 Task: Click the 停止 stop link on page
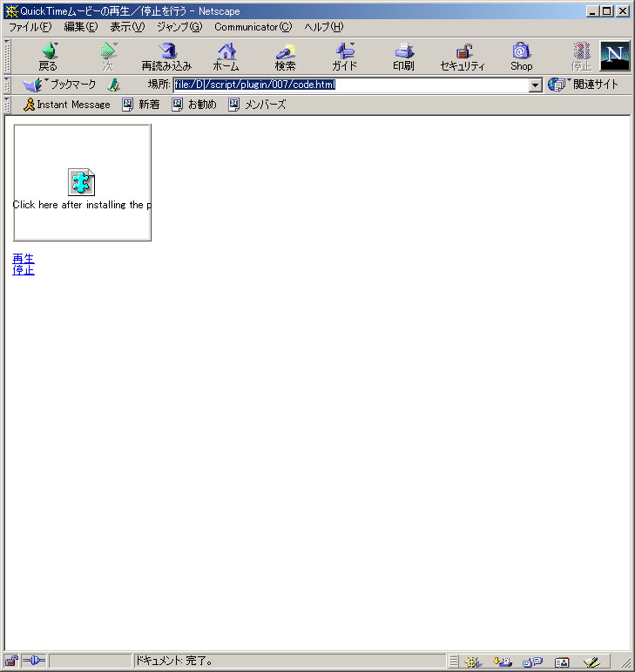click(x=24, y=270)
